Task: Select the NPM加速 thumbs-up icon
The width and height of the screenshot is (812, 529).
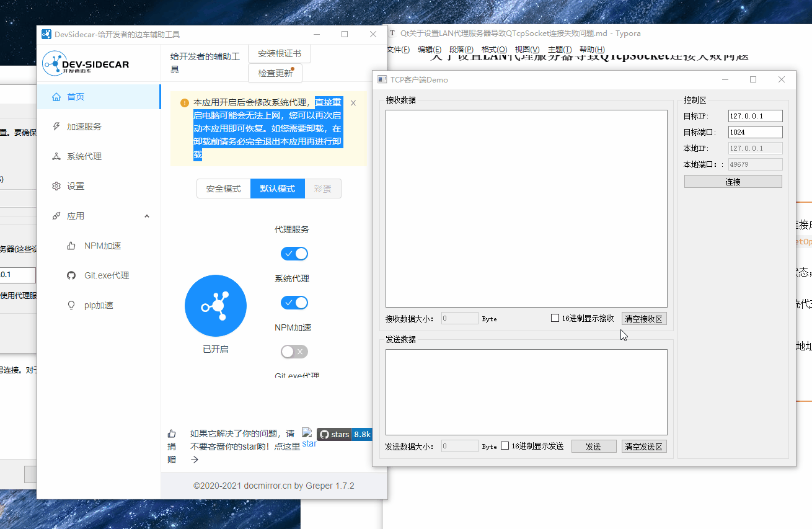Action: coord(72,245)
